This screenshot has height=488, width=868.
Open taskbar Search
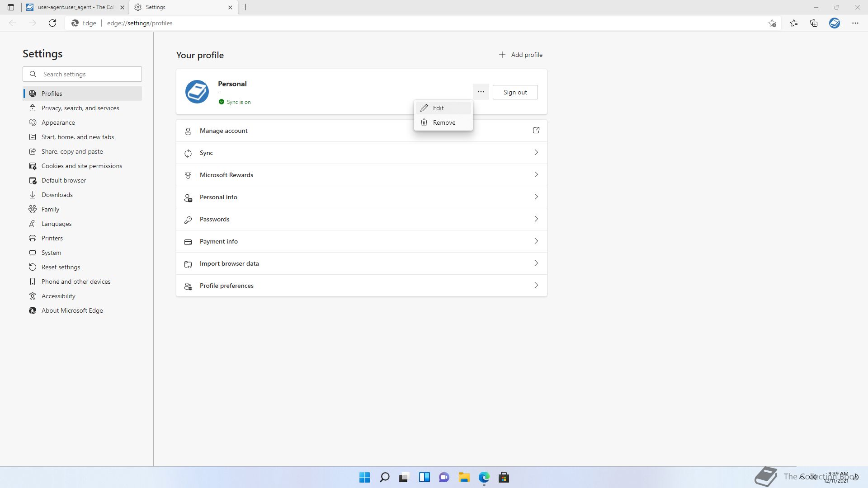click(384, 477)
